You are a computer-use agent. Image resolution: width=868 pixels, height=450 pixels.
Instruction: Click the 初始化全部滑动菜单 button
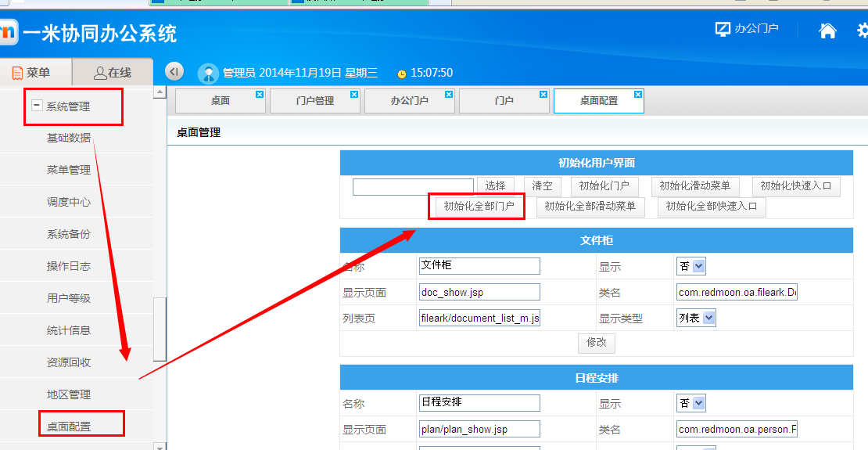click(x=590, y=207)
